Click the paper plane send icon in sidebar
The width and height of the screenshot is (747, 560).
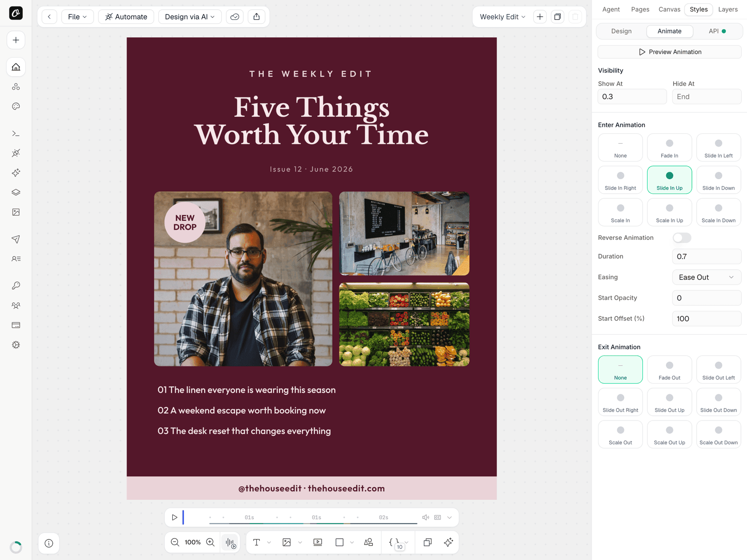coord(16,239)
